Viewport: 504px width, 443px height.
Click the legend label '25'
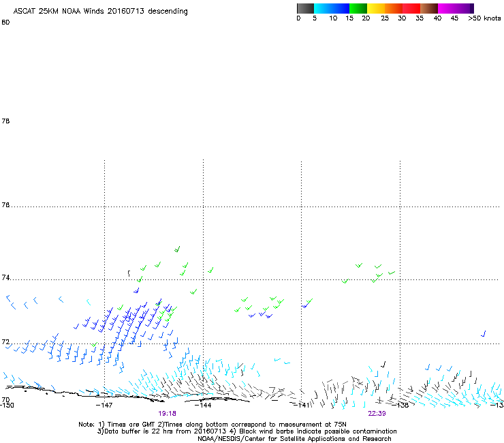tap(385, 18)
